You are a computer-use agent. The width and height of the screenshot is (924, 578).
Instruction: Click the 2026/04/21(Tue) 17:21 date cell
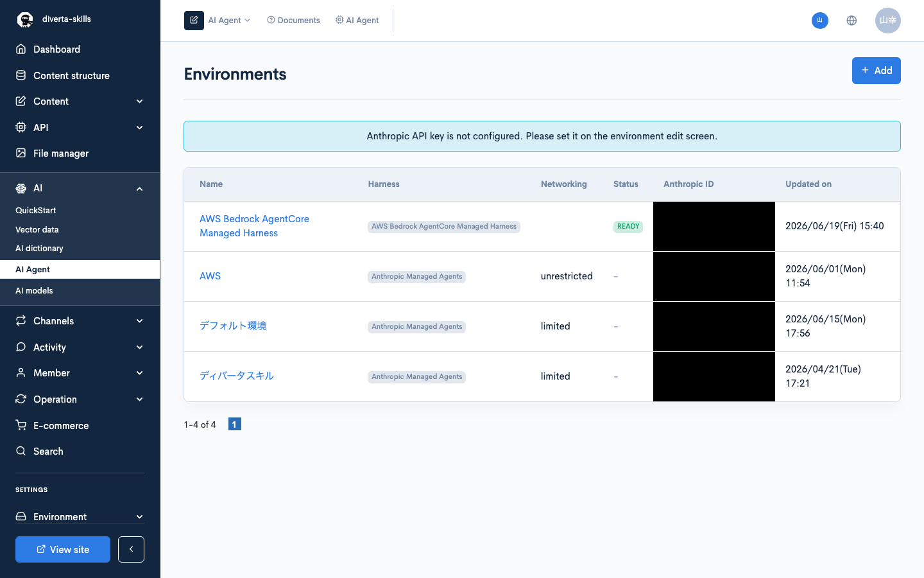tap(823, 376)
